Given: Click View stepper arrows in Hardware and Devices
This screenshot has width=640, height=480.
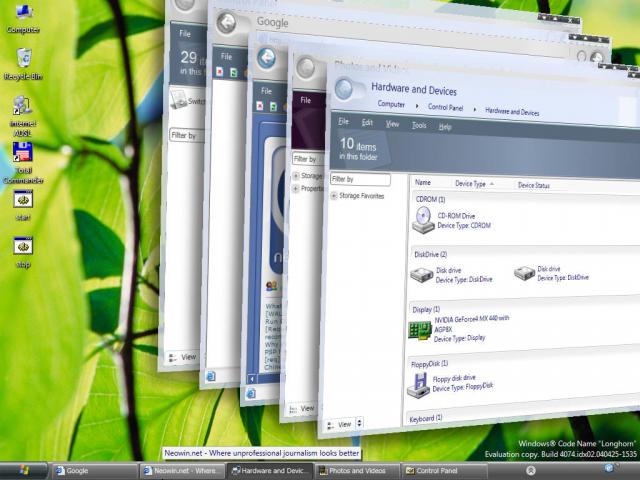Looking at the screenshot, I should click(359, 423).
